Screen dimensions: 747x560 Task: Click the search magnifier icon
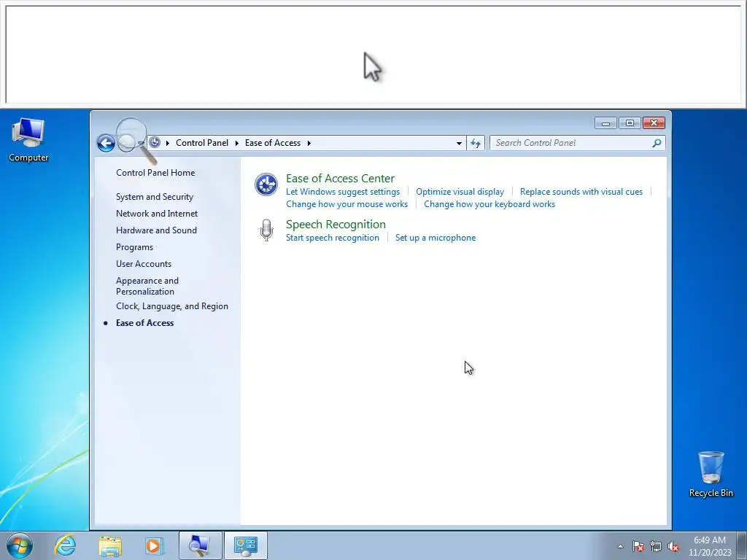[x=657, y=143]
